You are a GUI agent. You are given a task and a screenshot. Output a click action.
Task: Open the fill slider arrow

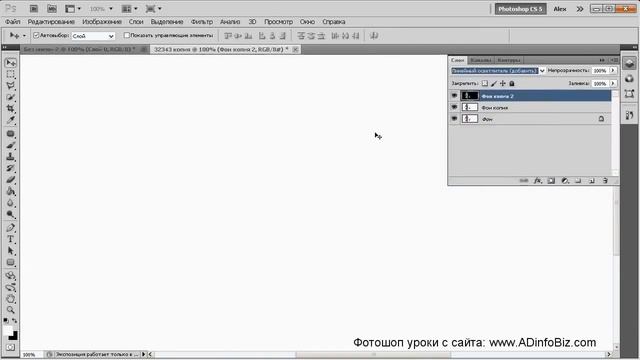(x=613, y=83)
